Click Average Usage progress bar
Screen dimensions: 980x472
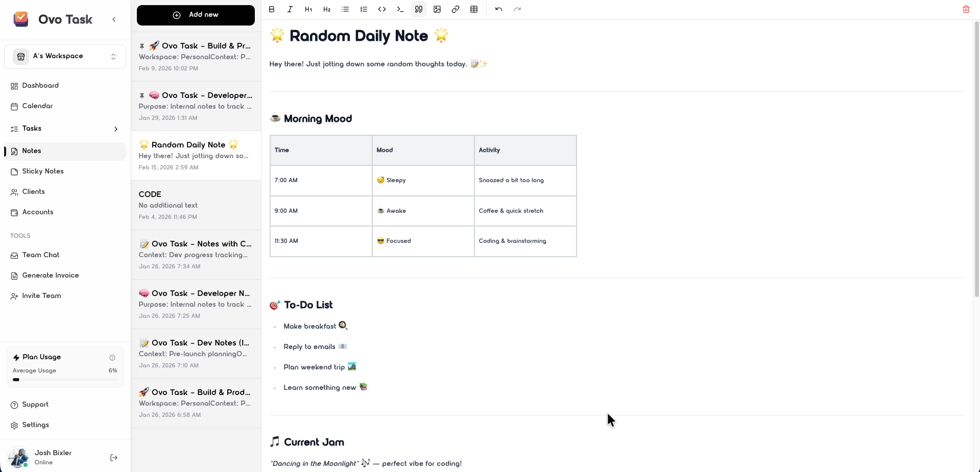pos(65,380)
